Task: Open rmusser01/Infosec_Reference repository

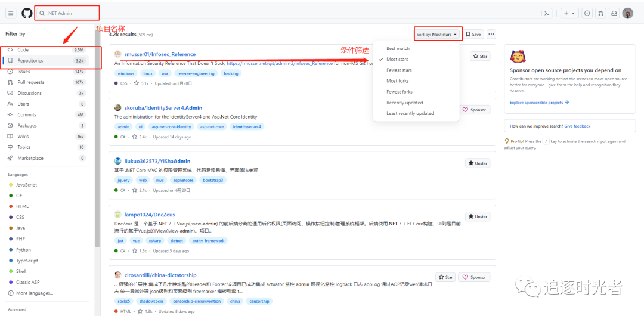Action: (160, 54)
